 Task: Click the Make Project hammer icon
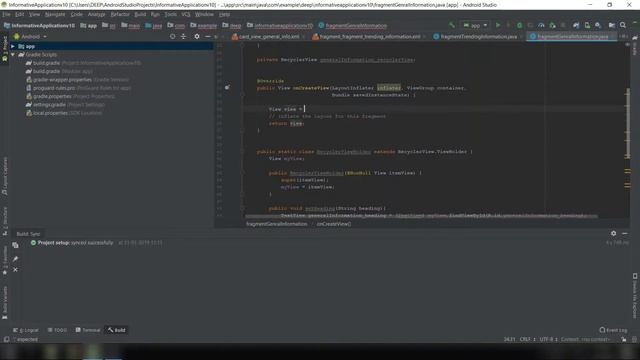point(452,25)
